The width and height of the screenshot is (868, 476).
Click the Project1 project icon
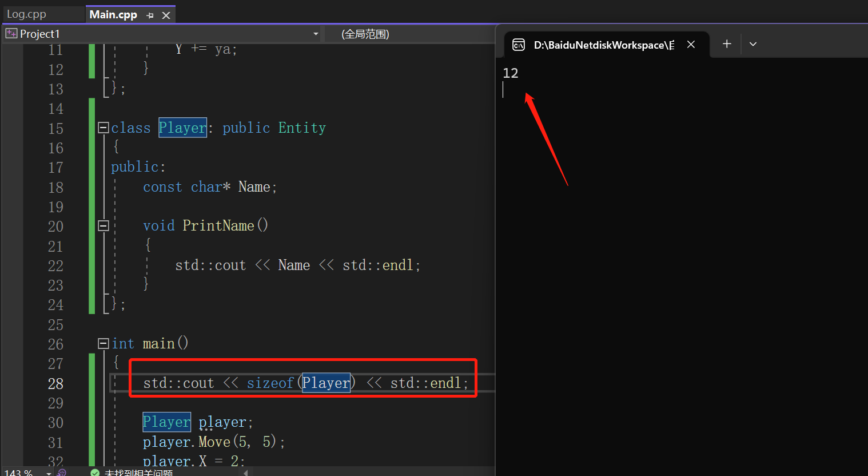(11, 34)
